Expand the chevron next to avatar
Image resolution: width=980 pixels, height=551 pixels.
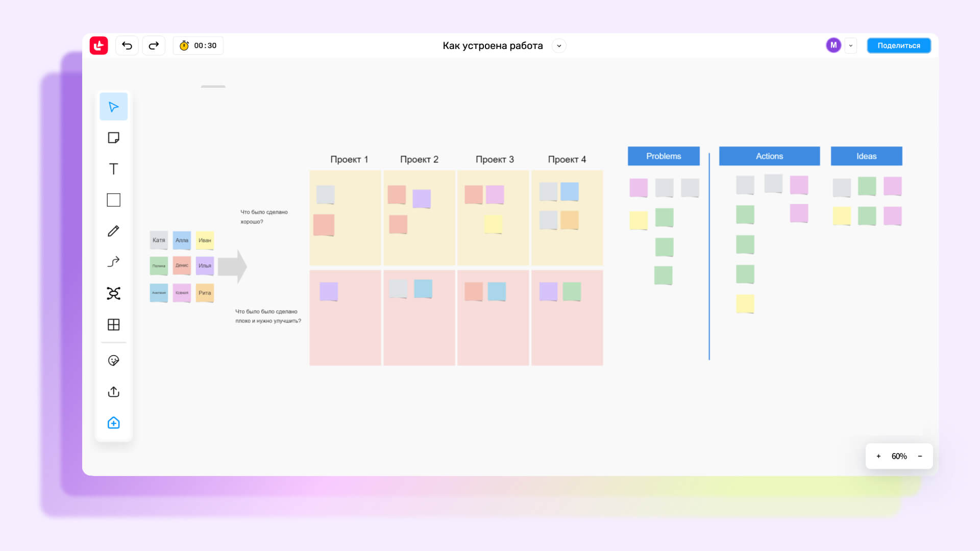click(x=850, y=45)
